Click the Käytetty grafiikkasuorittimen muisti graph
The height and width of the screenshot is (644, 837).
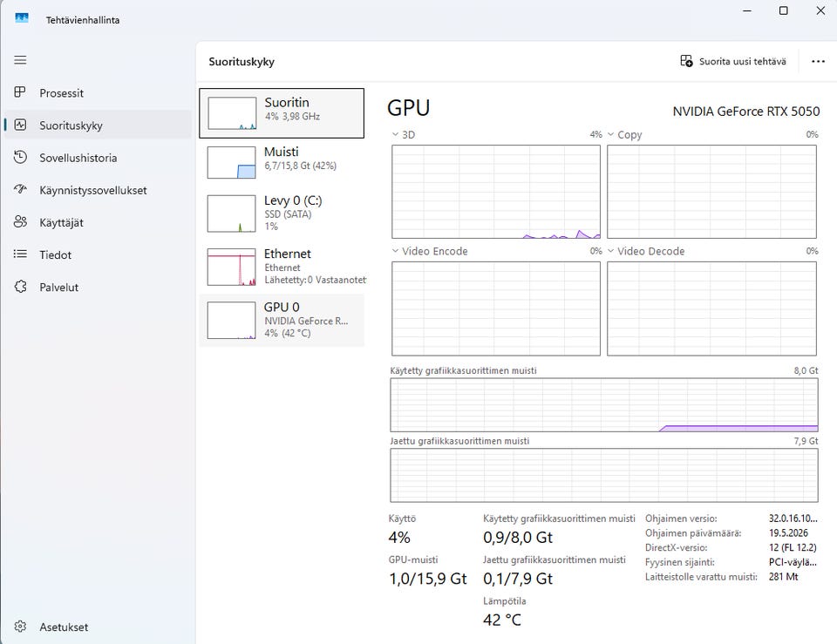tap(603, 405)
